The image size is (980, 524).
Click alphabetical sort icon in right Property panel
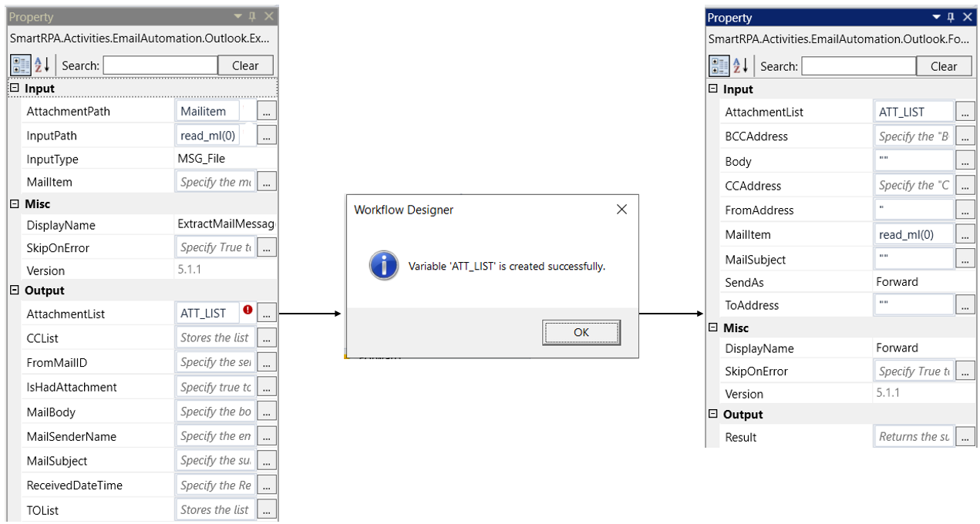740,66
